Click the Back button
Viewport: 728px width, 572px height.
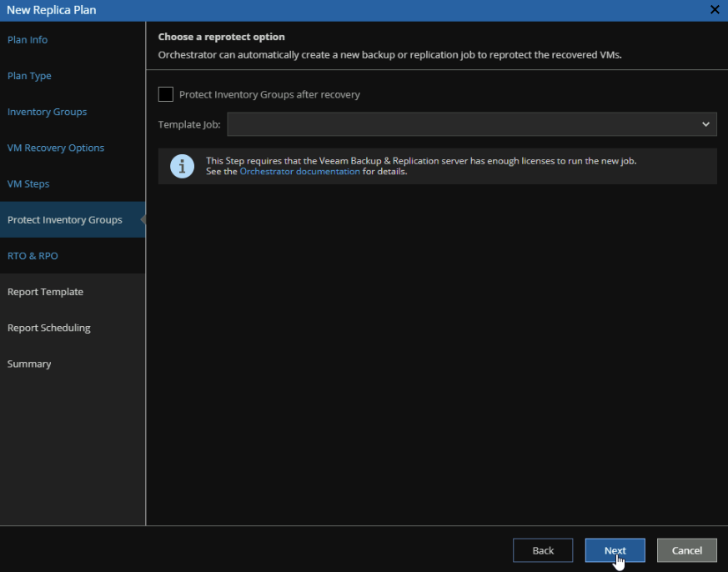pos(543,550)
